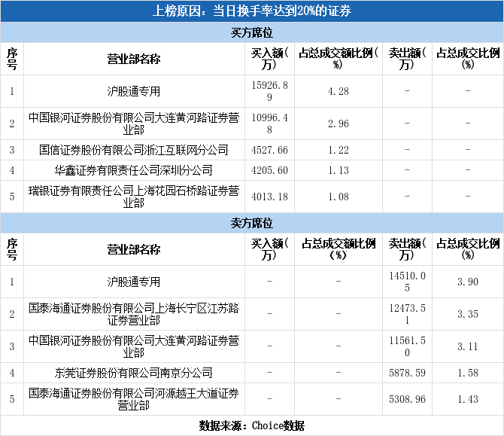The image size is (504, 436).
Task: Click buyer table 营业部名称 column header
Action: (134, 59)
